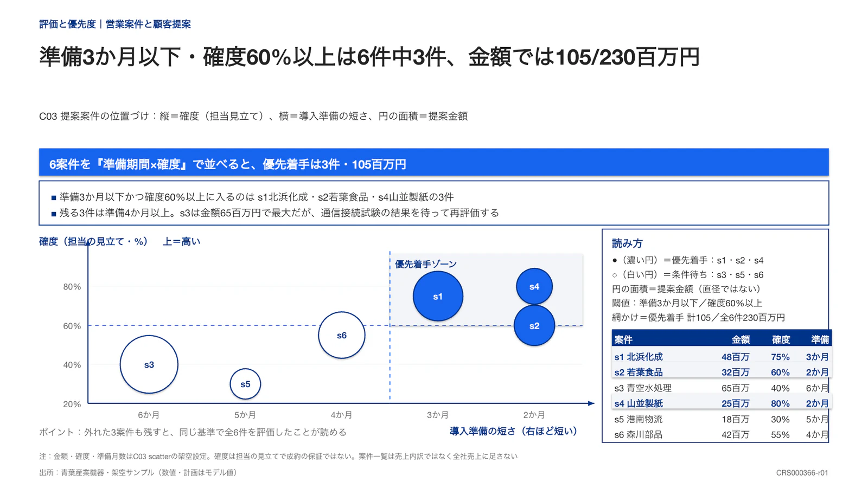Screen dimensions: 868x488
Task: Click the 80% y-axis tick label
Action: tap(72, 286)
